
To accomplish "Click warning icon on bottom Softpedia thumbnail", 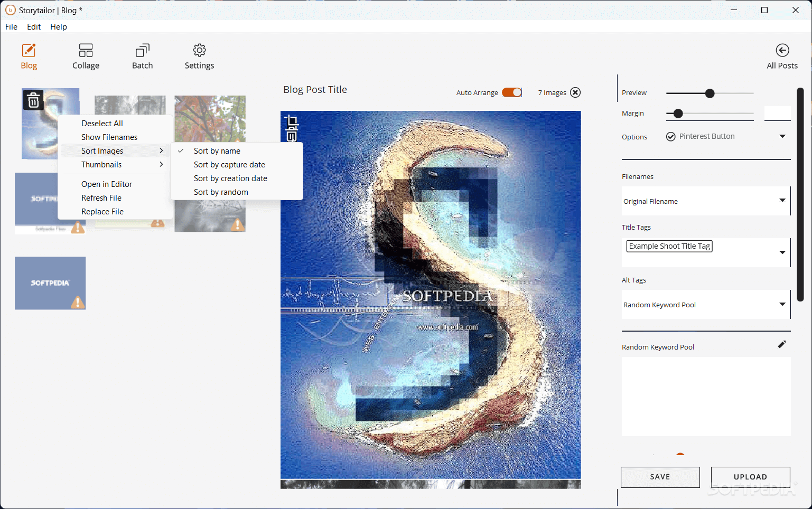I will coord(78,302).
